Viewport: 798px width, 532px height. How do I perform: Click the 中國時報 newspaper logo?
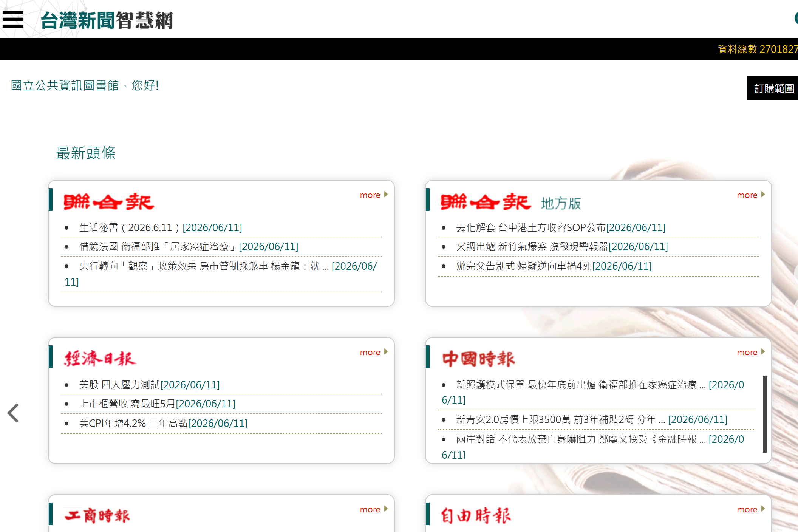pyautogui.click(x=478, y=359)
